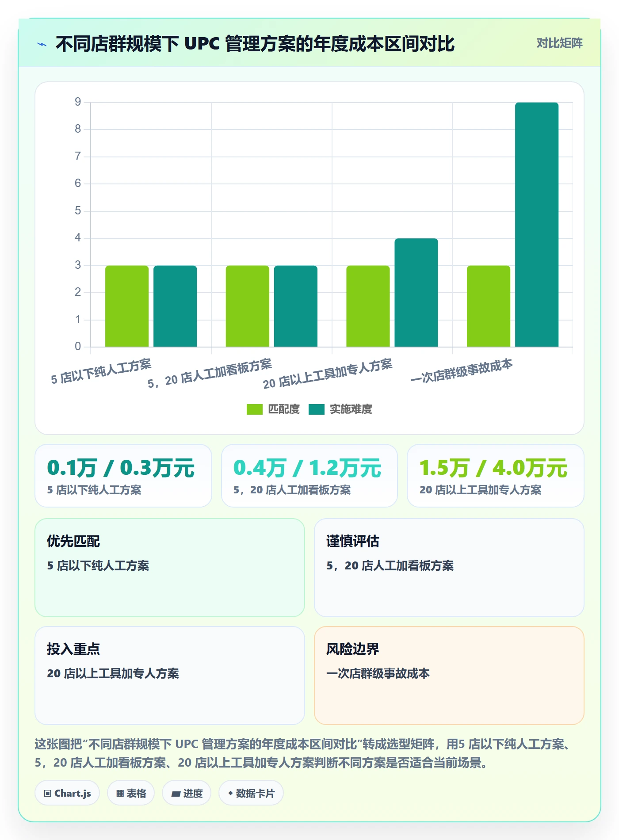Open the 0.4万 / 1.2万元 cost card

pyautogui.click(x=309, y=476)
